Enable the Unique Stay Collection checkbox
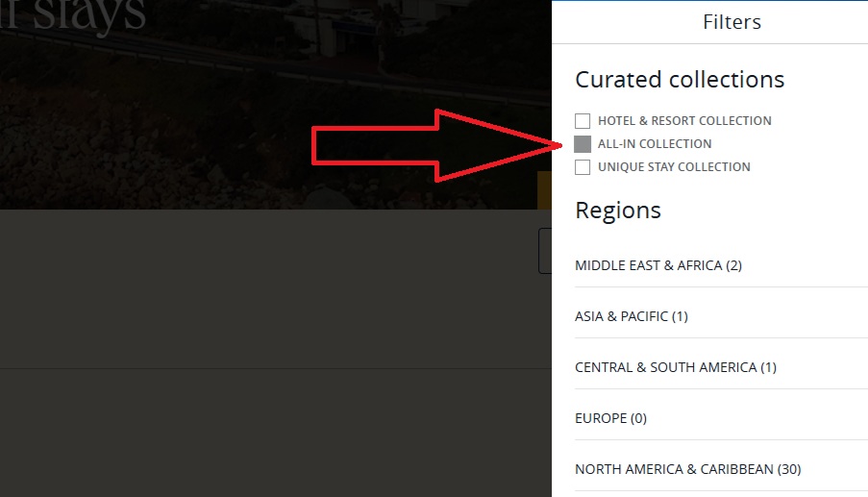Viewport: 868px width, 497px height. [x=583, y=167]
